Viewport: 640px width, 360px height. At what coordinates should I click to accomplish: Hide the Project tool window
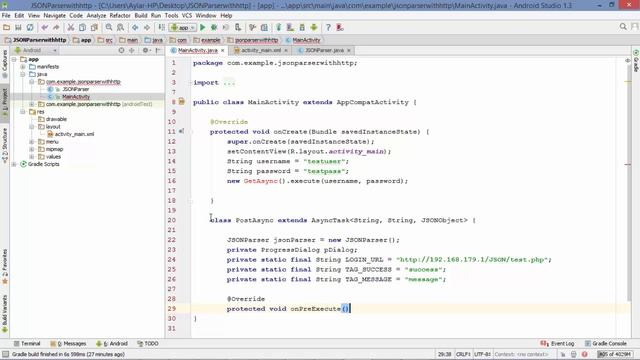158,50
